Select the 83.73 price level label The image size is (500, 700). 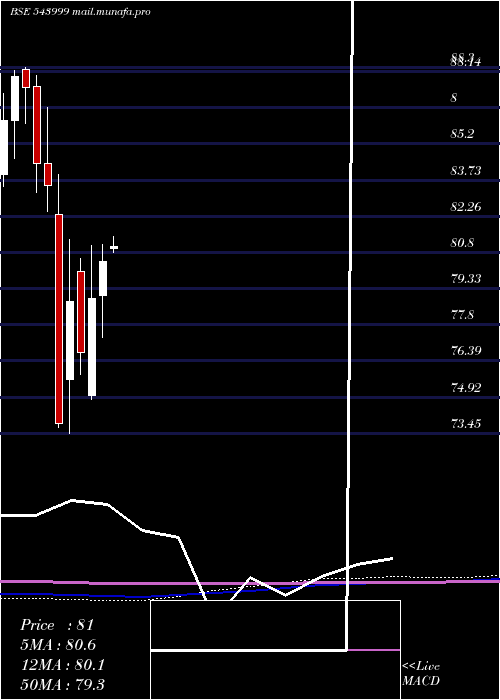(x=466, y=171)
